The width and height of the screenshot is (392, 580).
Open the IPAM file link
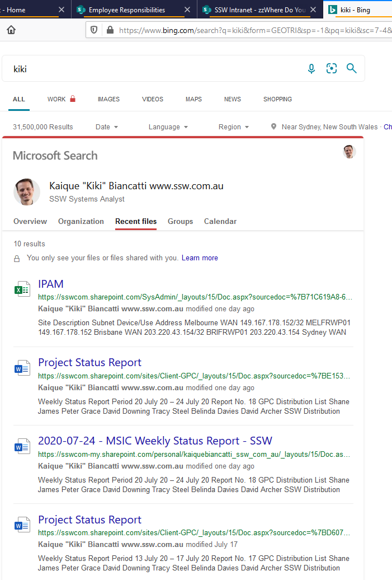(51, 284)
